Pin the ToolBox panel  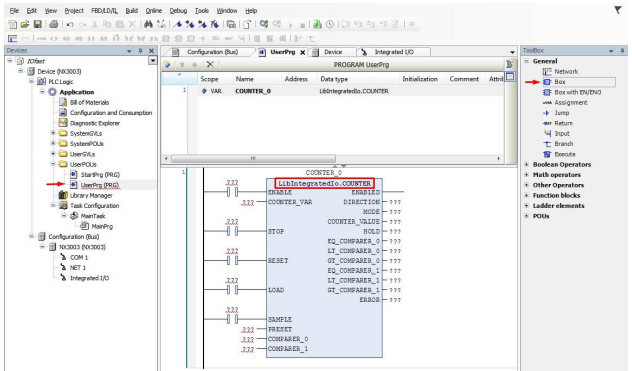point(622,51)
